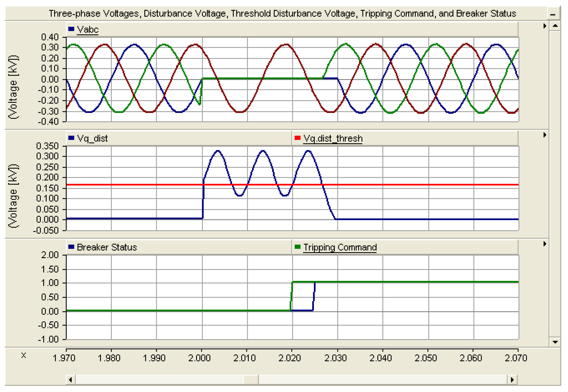Click the Breaker Status blue legend square
The image size is (568, 392).
[71, 247]
